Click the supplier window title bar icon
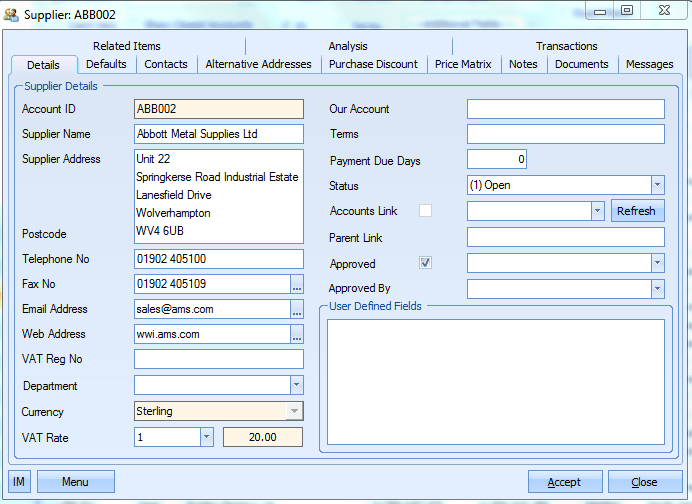The image size is (692, 504). pyautogui.click(x=13, y=12)
